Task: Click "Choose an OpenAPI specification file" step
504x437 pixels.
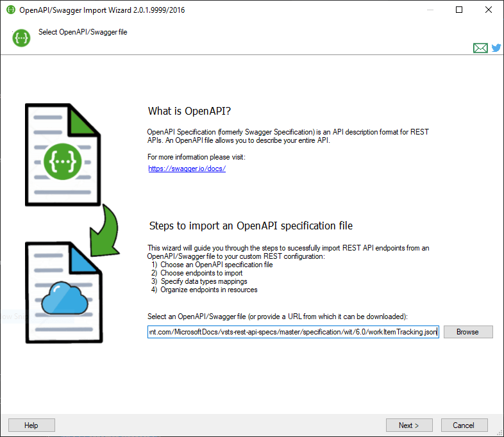Action: [216, 265]
